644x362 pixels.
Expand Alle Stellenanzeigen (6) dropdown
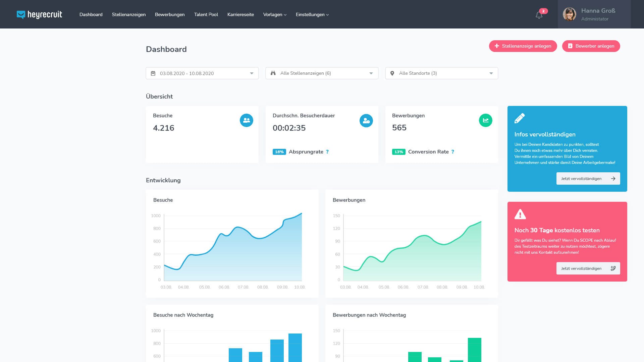[x=322, y=73]
